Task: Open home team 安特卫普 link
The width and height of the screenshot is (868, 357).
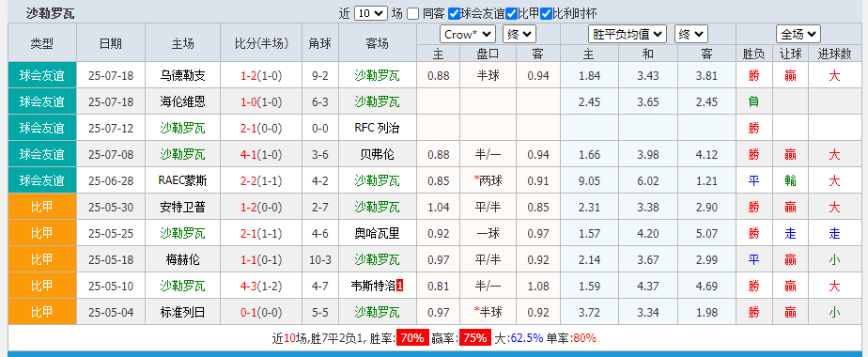Action: click(183, 207)
